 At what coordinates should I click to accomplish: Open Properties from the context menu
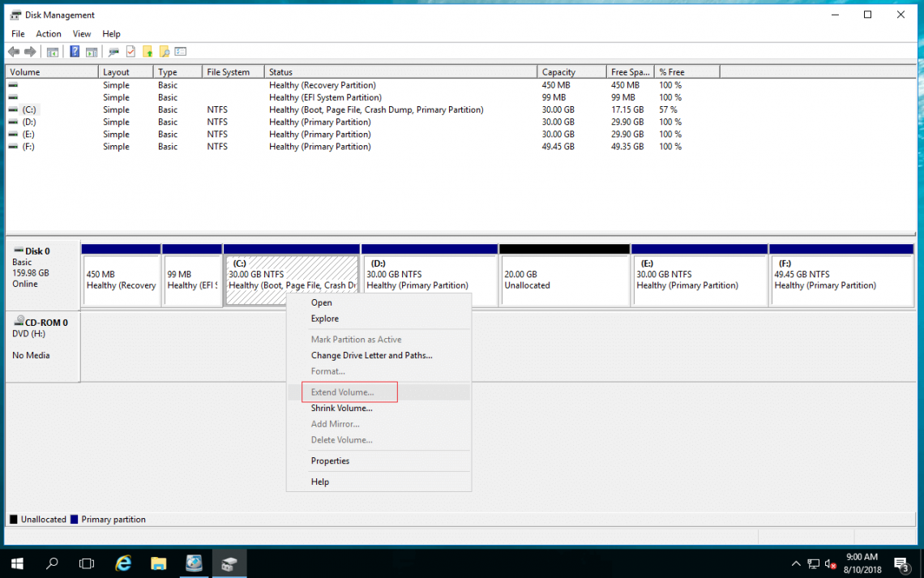(x=330, y=460)
